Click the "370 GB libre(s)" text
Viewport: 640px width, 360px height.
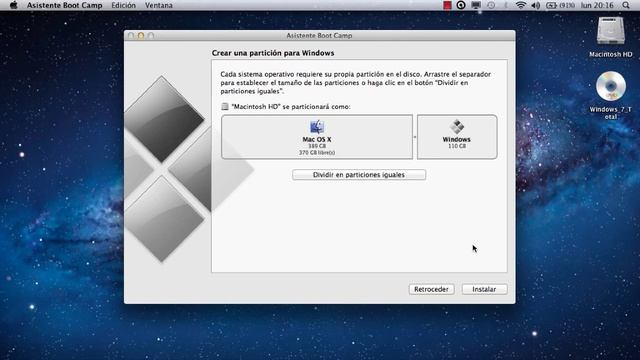pyautogui.click(x=317, y=153)
